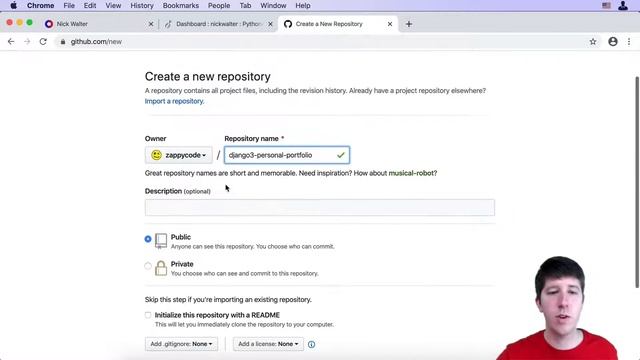Open the File menu
Image resolution: width=640 pixels, height=360 pixels.
tap(69, 6)
